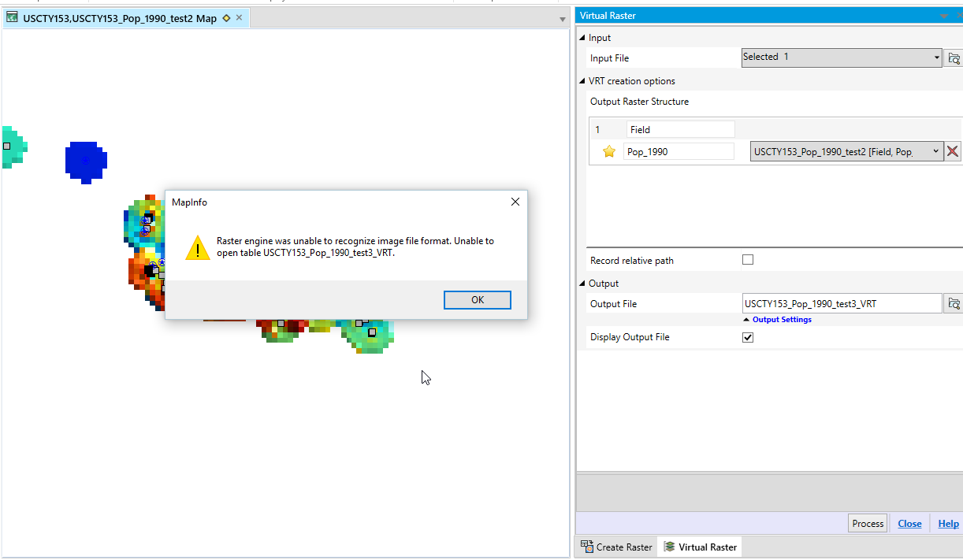The image size is (963, 560).
Task: Open the USCTY153_Pop_1990_test2 field dropdown
Action: (x=936, y=151)
